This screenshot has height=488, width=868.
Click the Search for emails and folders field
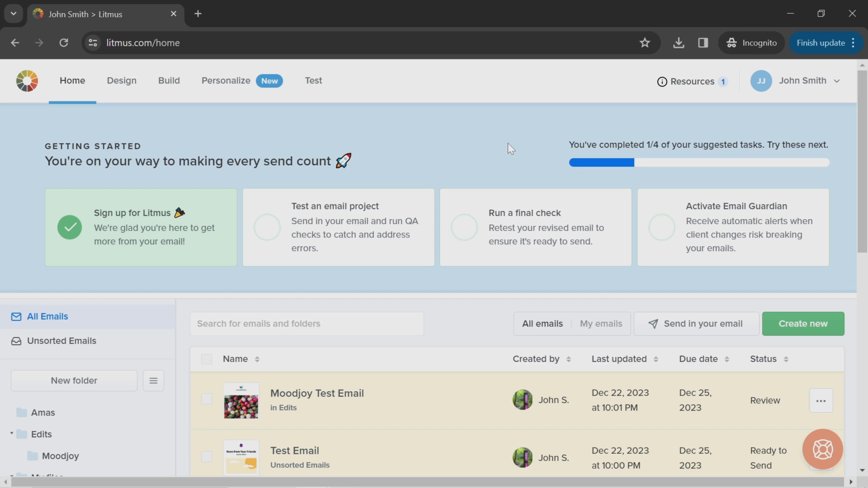coord(307,324)
